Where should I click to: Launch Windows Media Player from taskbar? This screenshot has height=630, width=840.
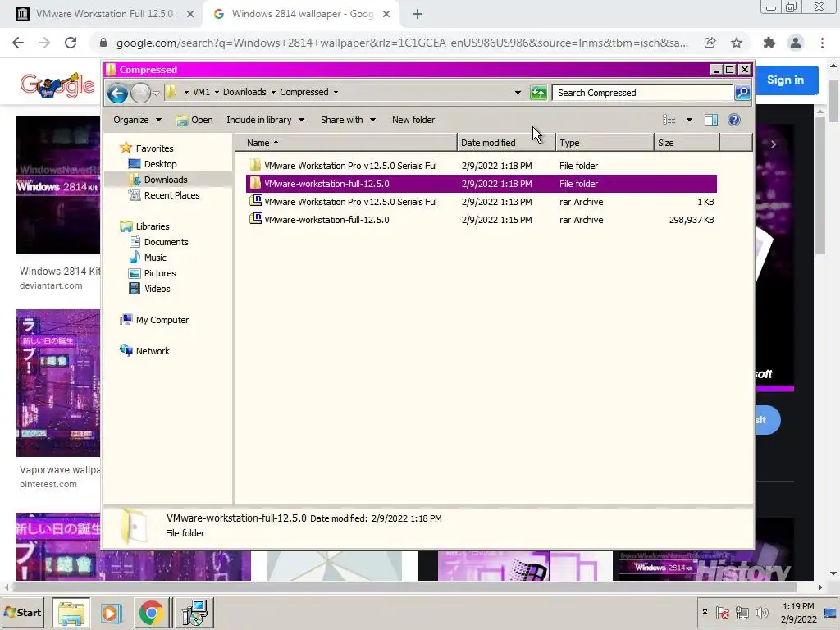(x=111, y=613)
